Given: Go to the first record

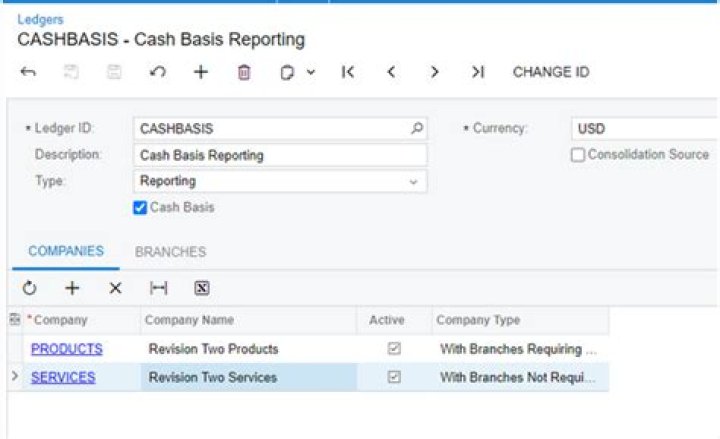Looking at the screenshot, I should [x=347, y=72].
